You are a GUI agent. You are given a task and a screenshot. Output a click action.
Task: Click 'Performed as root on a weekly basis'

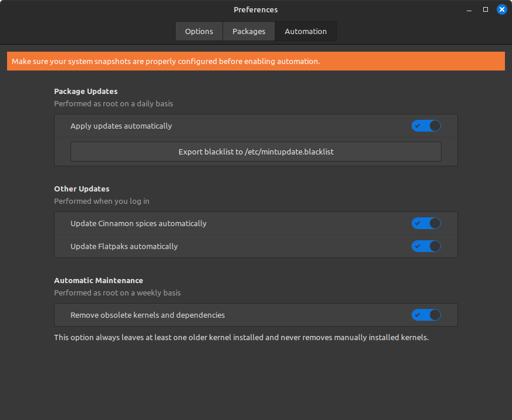[x=117, y=293]
